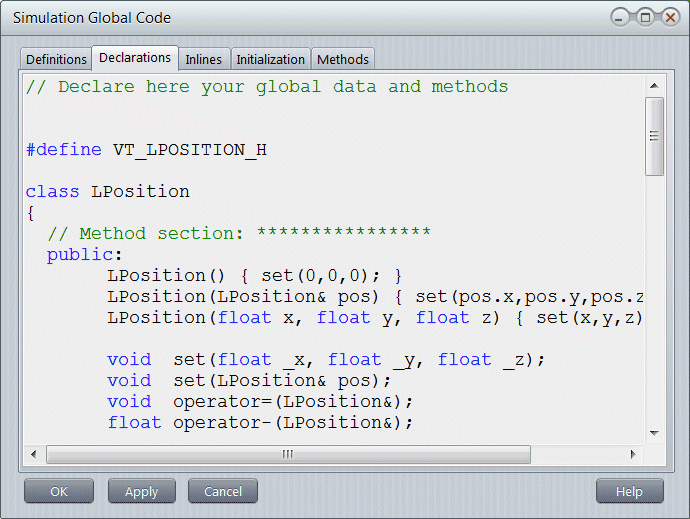
Task: Show the Methods tab
Action: (x=343, y=60)
